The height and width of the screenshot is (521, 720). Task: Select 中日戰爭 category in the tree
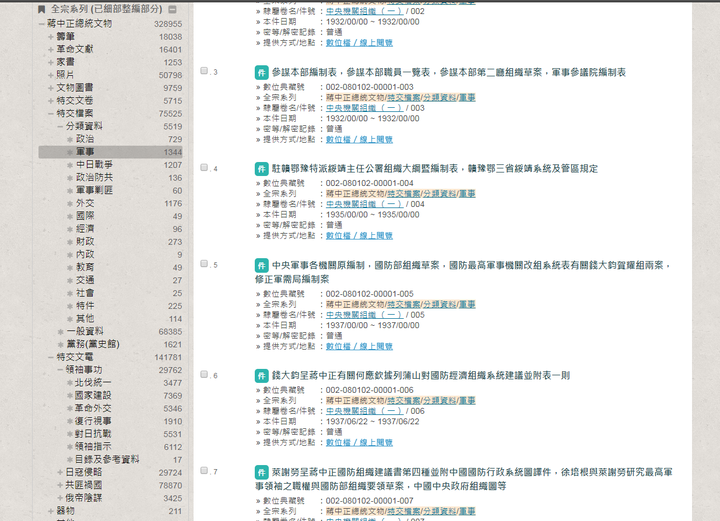pyautogui.click(x=94, y=165)
